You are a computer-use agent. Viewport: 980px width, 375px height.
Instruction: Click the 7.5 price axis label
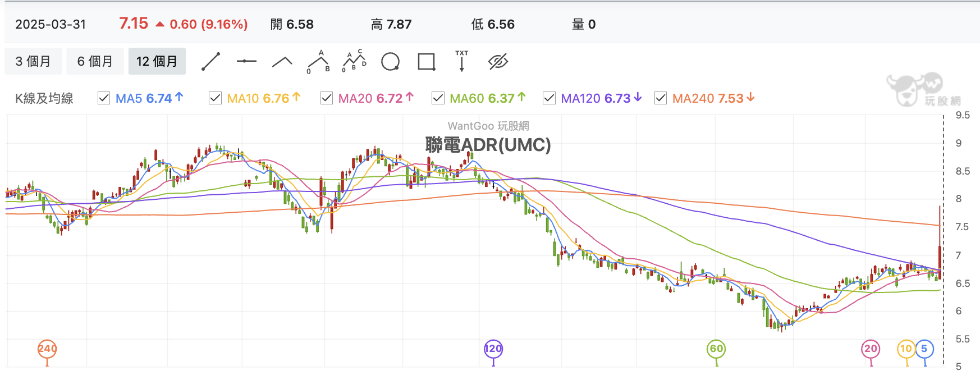[x=963, y=227]
